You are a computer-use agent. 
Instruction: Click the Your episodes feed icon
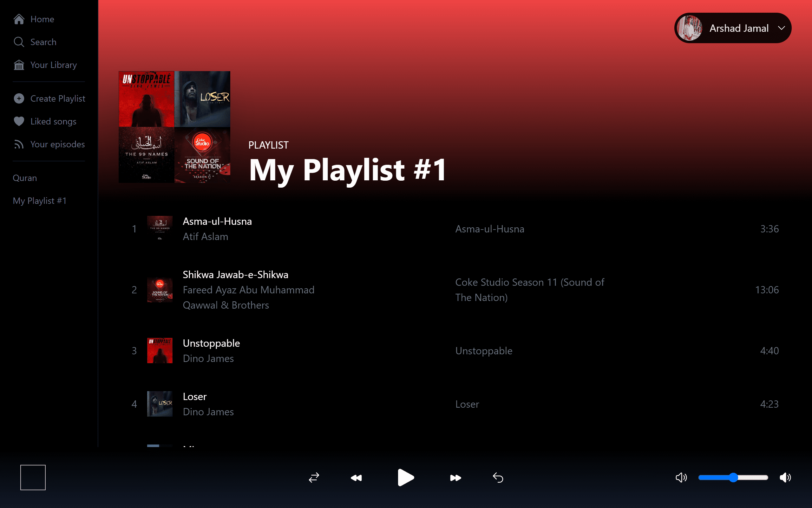19,144
